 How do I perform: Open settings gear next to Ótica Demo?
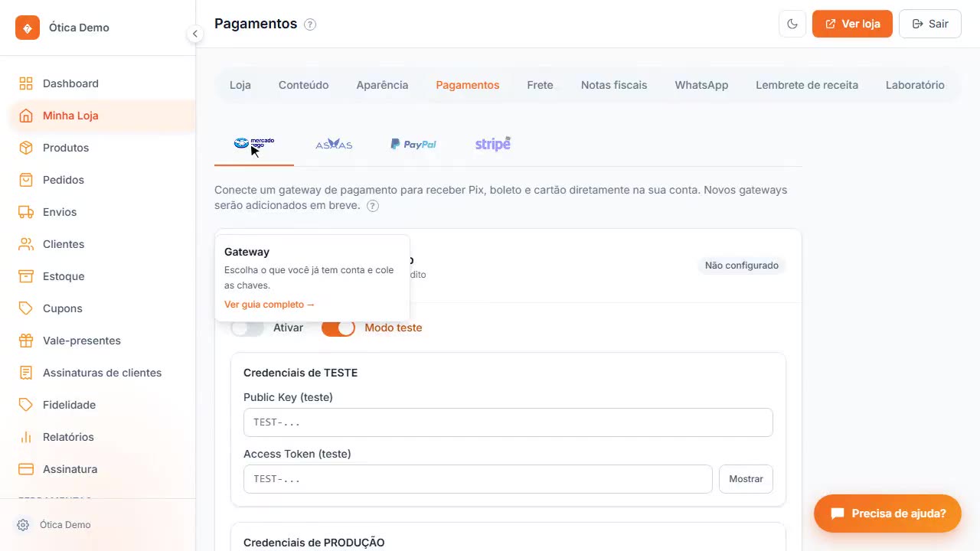click(23, 525)
